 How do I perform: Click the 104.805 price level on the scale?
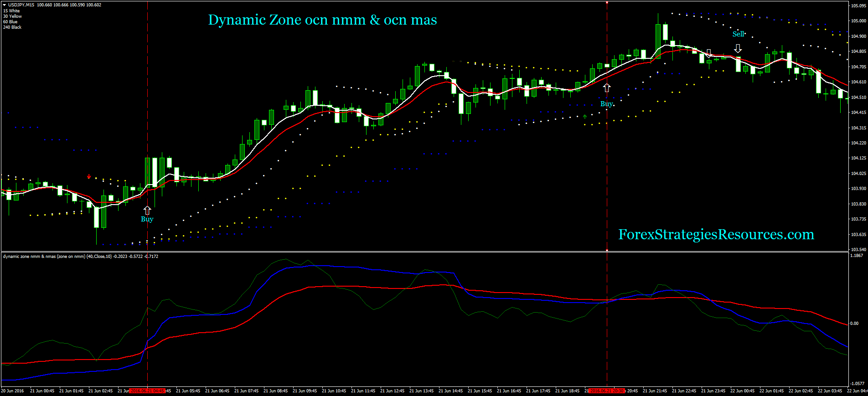pyautogui.click(x=858, y=51)
